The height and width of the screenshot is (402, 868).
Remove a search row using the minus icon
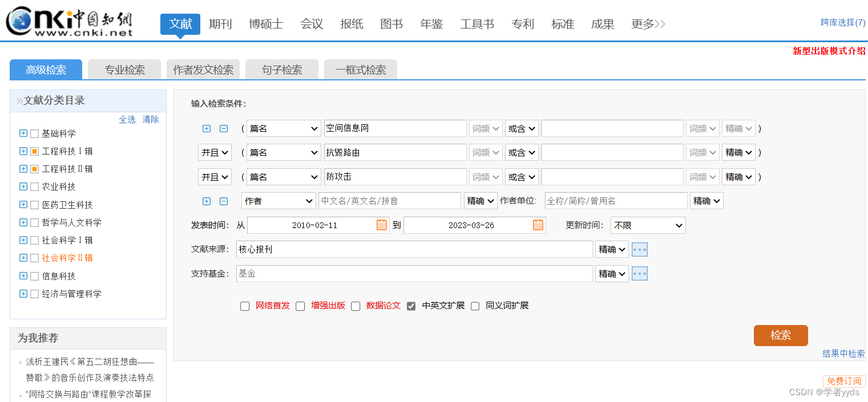click(222, 128)
